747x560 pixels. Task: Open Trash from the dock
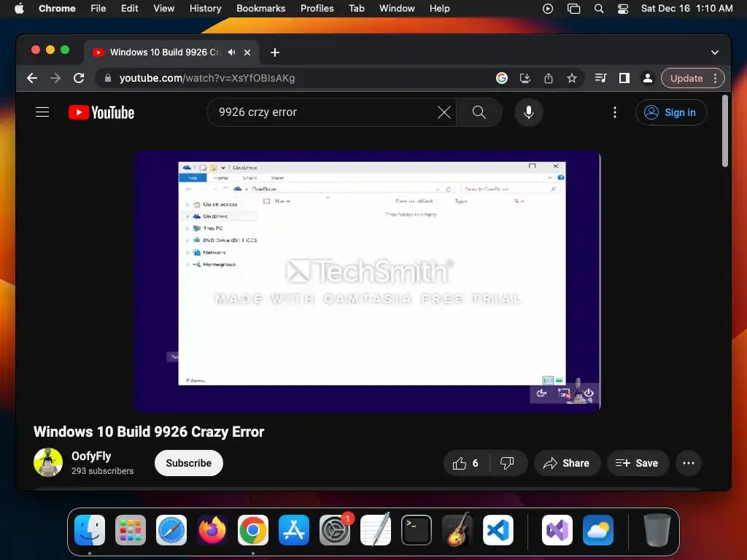(657, 530)
